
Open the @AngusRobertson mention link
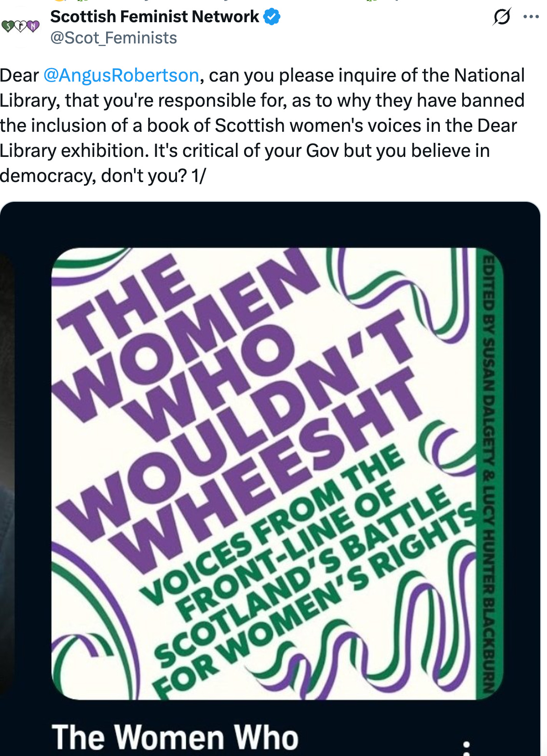tap(121, 76)
